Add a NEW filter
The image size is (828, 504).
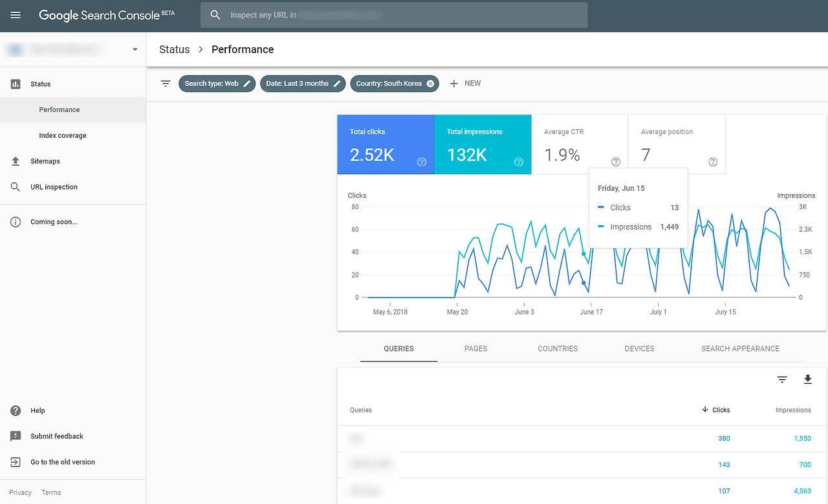[465, 83]
